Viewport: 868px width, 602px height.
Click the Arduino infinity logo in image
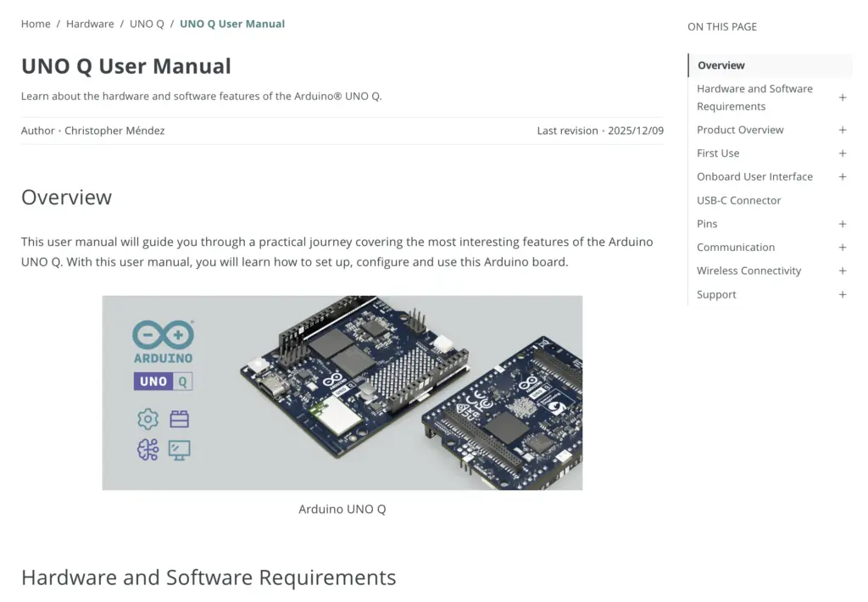(x=163, y=335)
